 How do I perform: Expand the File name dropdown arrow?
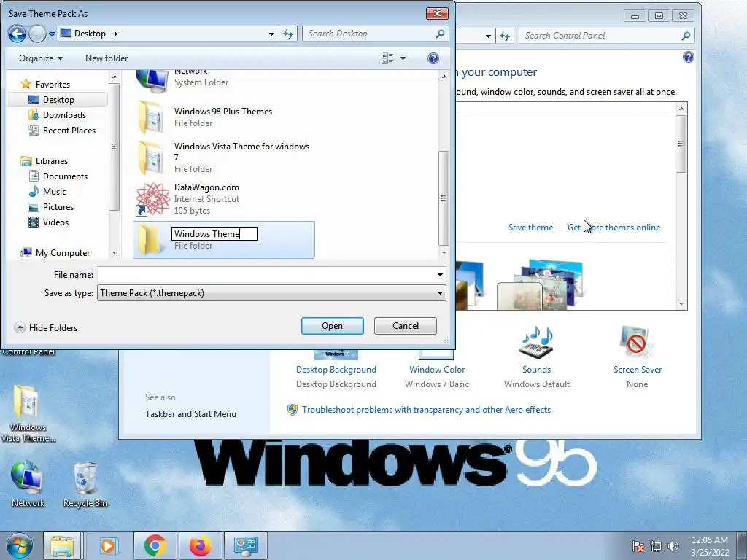pyautogui.click(x=440, y=275)
